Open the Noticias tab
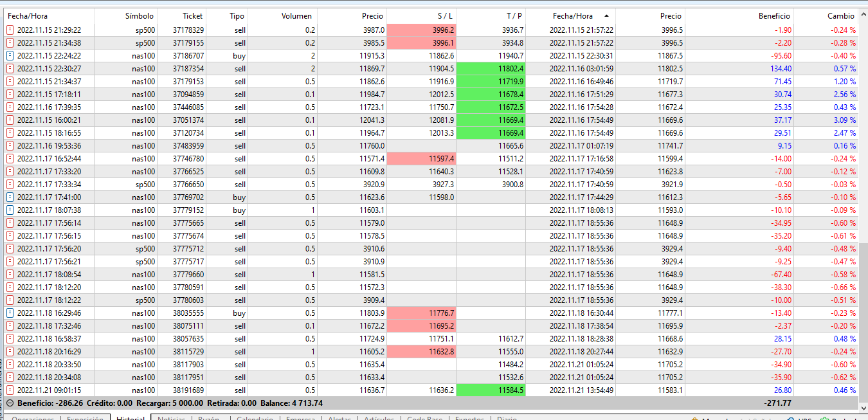Viewport: 868px width, 420px height. (171, 417)
